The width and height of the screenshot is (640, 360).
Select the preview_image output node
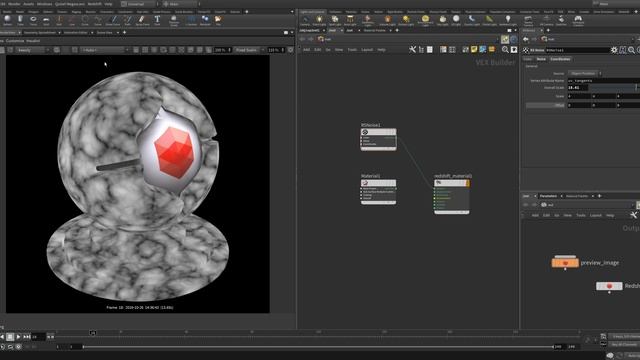565,262
